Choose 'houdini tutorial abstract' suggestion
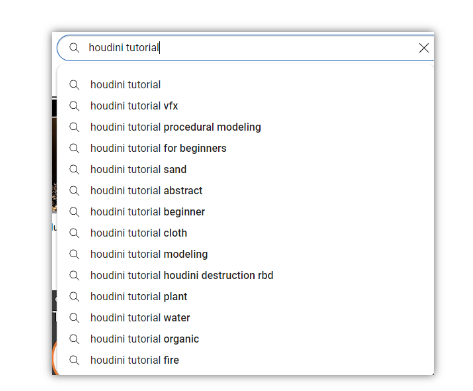This screenshot has width=473, height=391. pyautogui.click(x=246, y=191)
